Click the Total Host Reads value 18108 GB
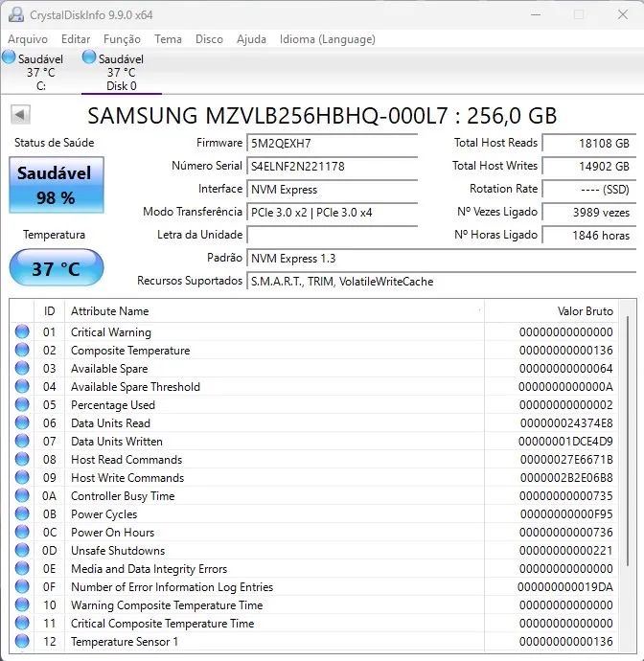Image resolution: width=644 pixels, height=661 pixels. [588, 144]
